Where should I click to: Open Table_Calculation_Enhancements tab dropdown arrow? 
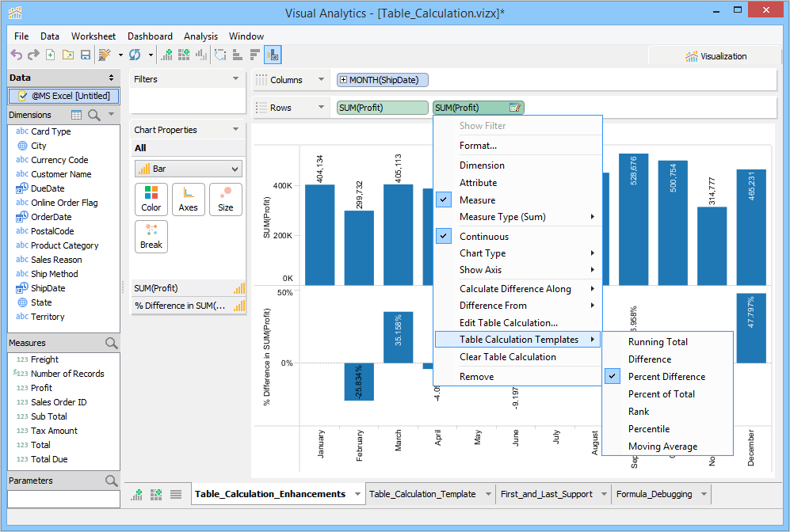coord(357,494)
